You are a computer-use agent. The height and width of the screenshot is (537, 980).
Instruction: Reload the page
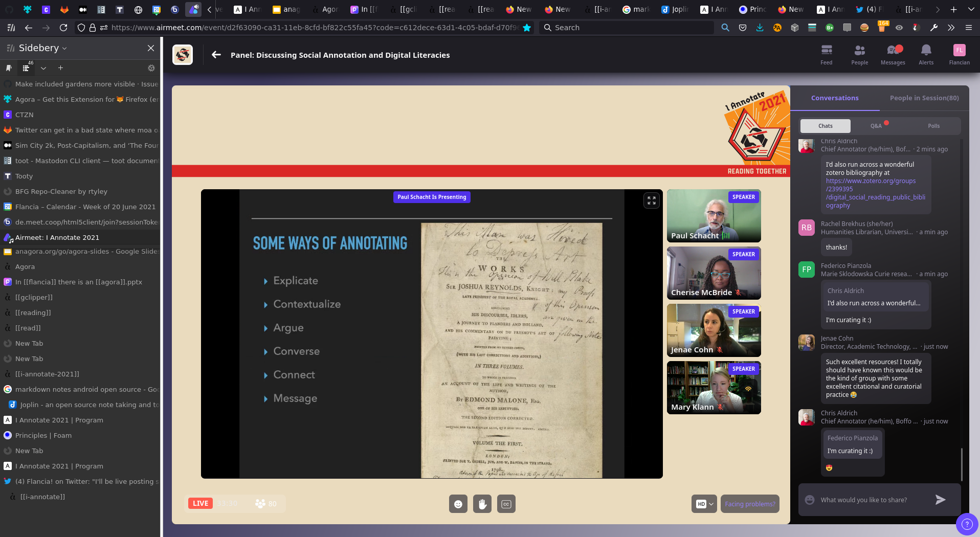(x=63, y=28)
